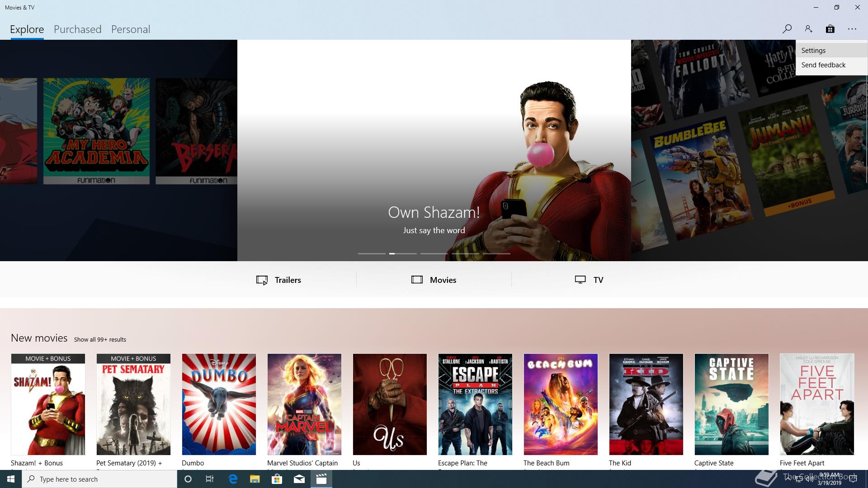Image resolution: width=868 pixels, height=488 pixels.
Task: Open the TV category
Action: [x=589, y=280]
